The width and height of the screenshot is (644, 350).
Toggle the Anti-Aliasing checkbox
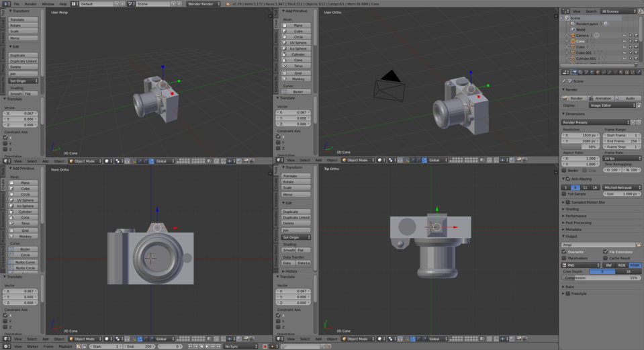point(568,179)
